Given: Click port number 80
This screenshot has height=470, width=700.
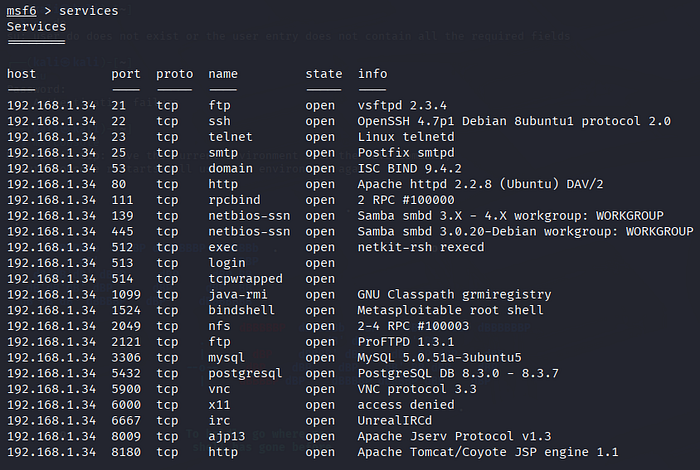Looking at the screenshot, I should tap(119, 184).
